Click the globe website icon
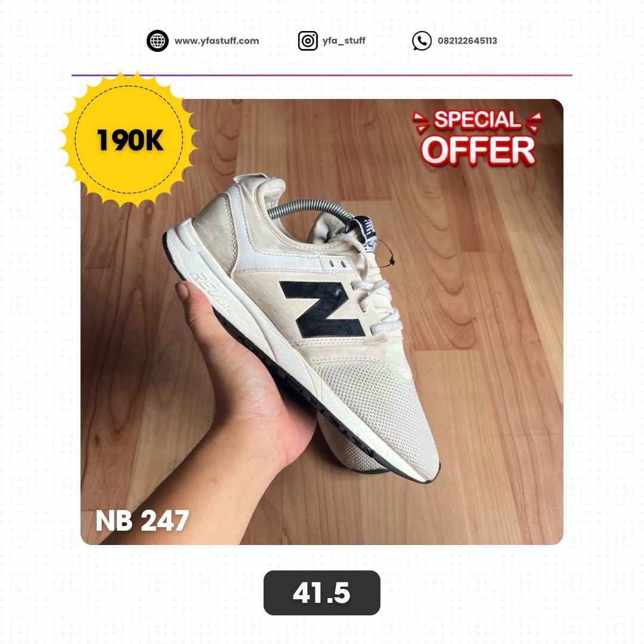Image resolution: width=644 pixels, height=644 pixels. pyautogui.click(x=157, y=41)
